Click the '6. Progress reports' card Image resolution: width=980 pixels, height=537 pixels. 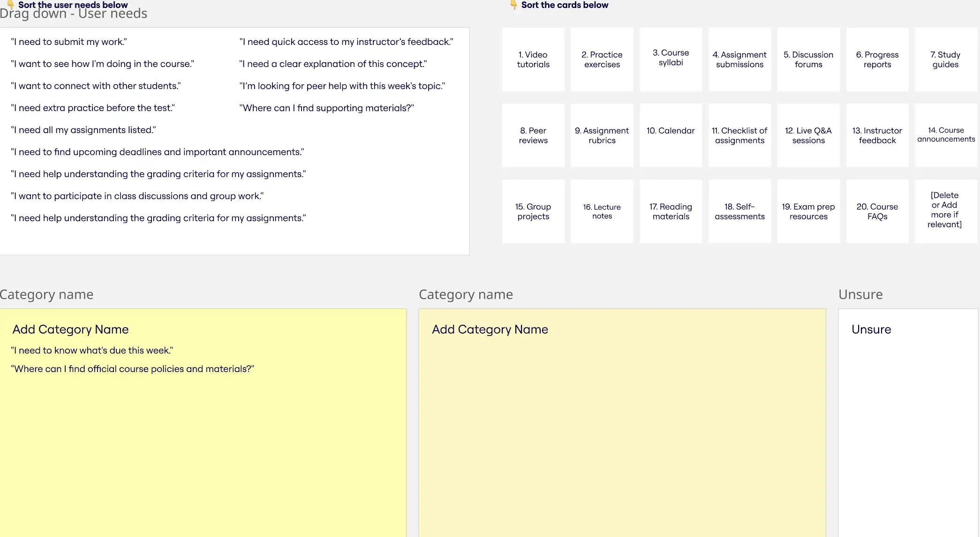(877, 60)
